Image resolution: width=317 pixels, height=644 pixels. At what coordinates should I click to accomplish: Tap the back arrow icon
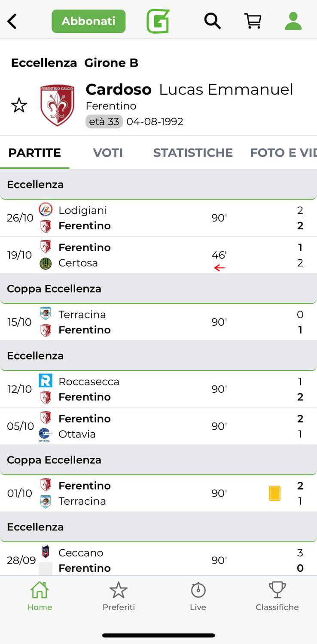pyautogui.click(x=12, y=21)
